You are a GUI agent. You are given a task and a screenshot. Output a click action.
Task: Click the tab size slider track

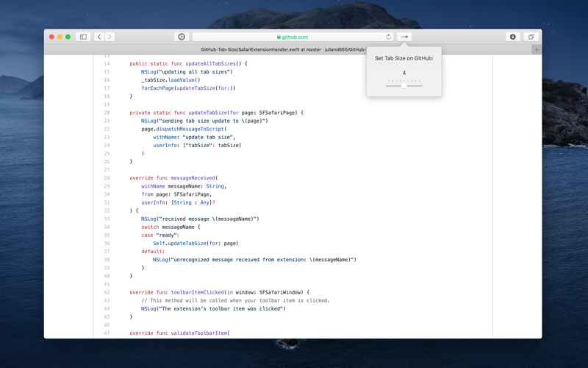(404, 86)
